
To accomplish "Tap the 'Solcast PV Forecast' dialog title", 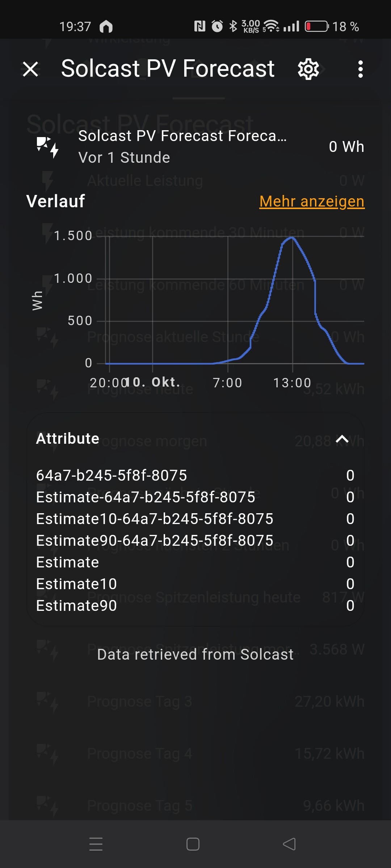I will pyautogui.click(x=168, y=68).
